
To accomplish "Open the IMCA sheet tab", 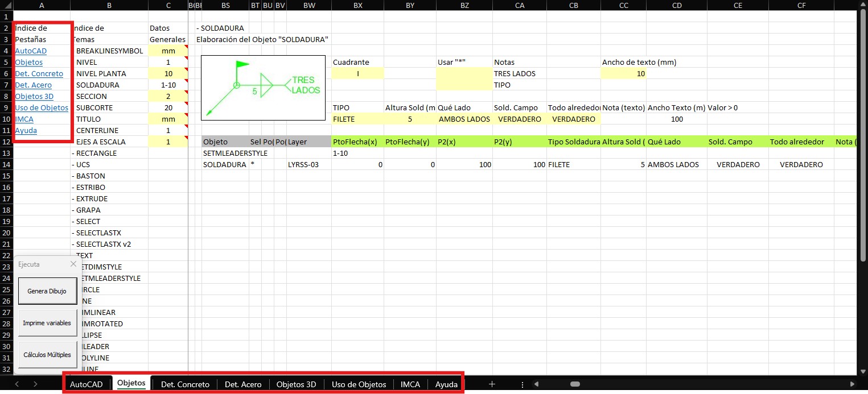I will point(410,384).
